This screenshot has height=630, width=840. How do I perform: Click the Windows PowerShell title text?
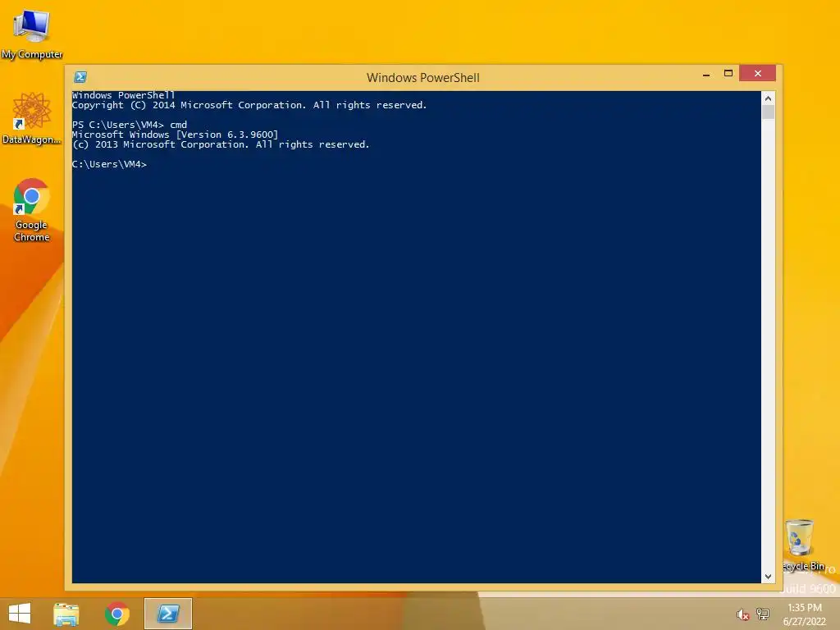pyautogui.click(x=423, y=78)
